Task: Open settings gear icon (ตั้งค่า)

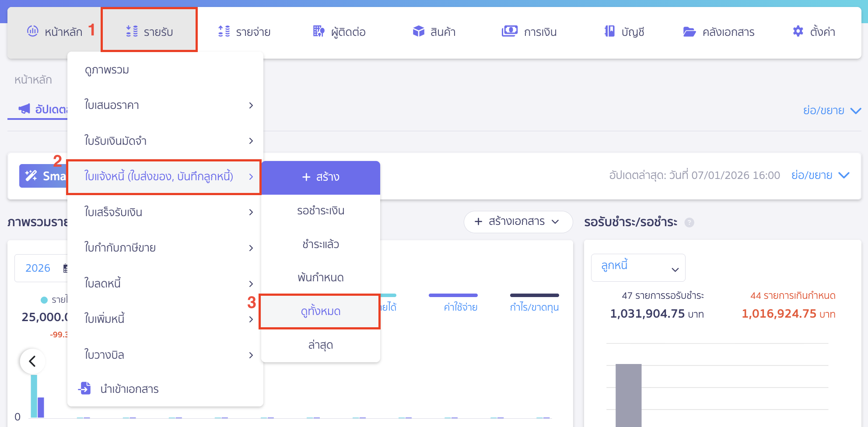Action: (798, 31)
